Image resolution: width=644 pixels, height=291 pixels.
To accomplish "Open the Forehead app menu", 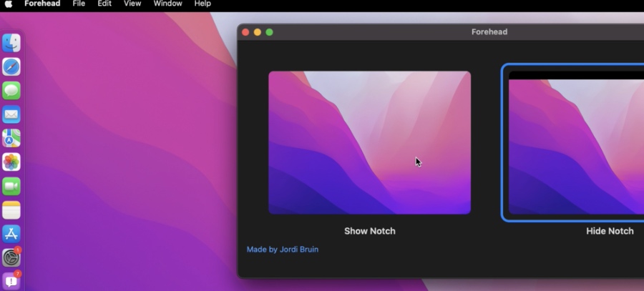I will [42, 4].
